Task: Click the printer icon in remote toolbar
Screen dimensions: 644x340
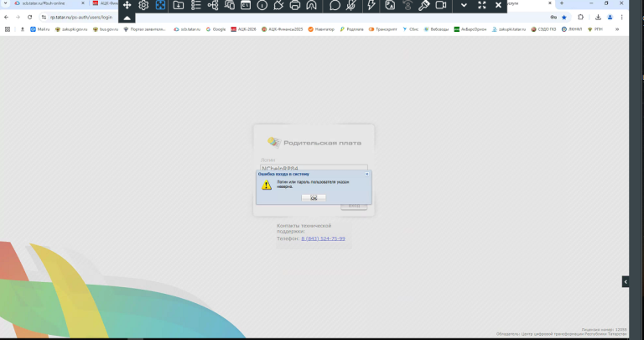Action: tap(295, 5)
